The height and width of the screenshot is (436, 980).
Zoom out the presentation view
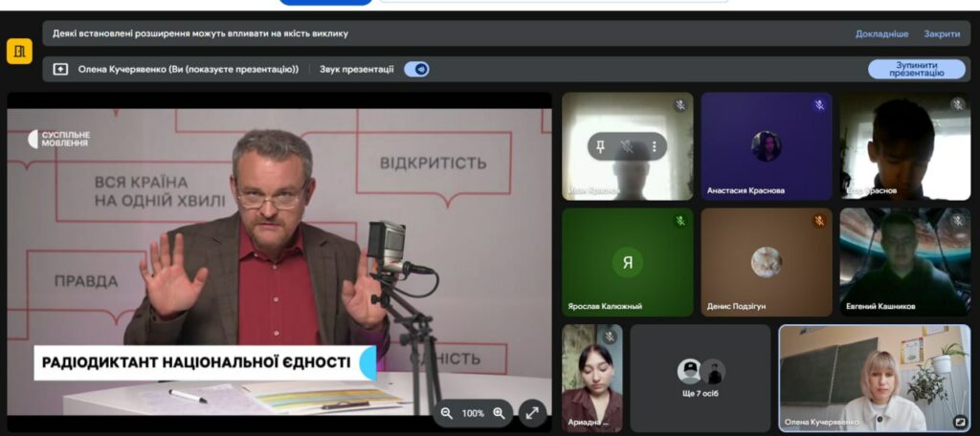[x=447, y=413]
